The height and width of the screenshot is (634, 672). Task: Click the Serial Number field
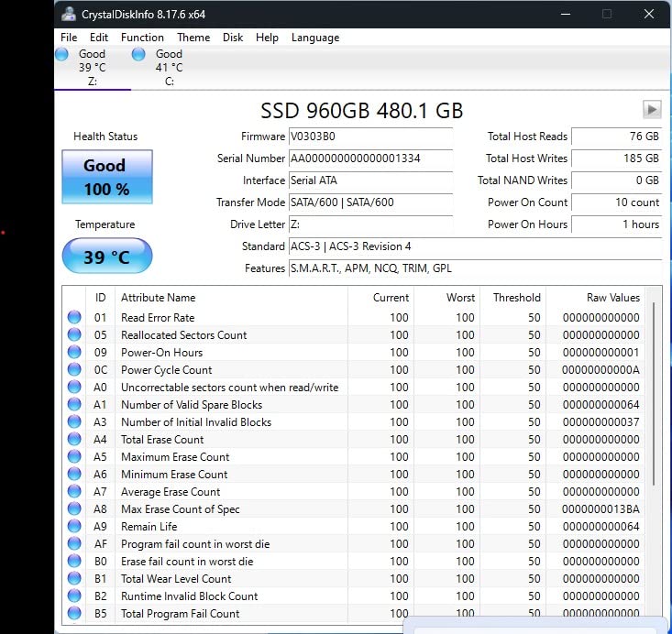coord(370,158)
